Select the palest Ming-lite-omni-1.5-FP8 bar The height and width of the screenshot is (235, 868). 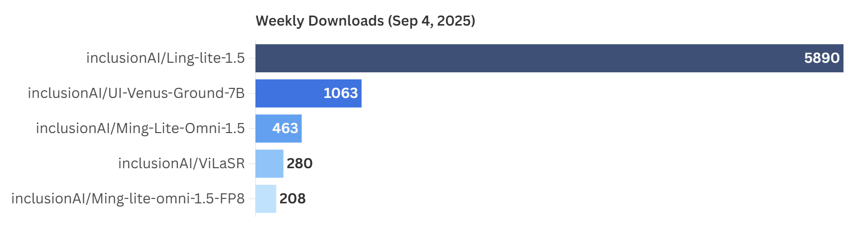(266, 199)
